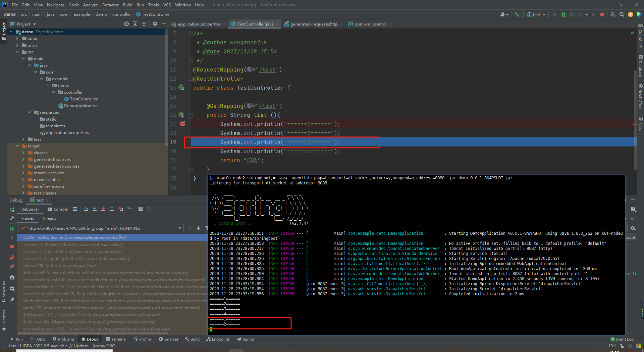Screen dimensions: 644x352
Task: Click the Evaluate Expression calculator icon
Action: pyautogui.click(x=141, y=209)
